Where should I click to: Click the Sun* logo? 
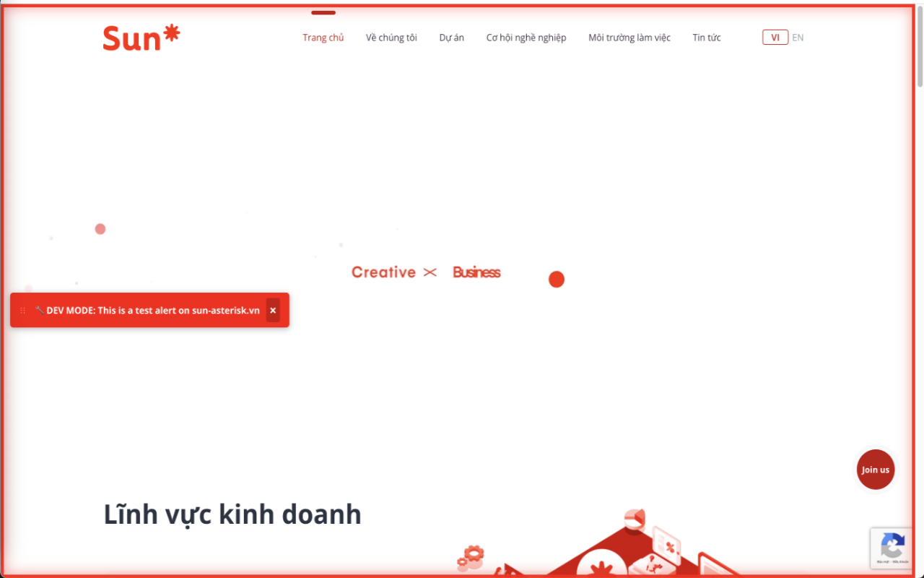tap(141, 38)
